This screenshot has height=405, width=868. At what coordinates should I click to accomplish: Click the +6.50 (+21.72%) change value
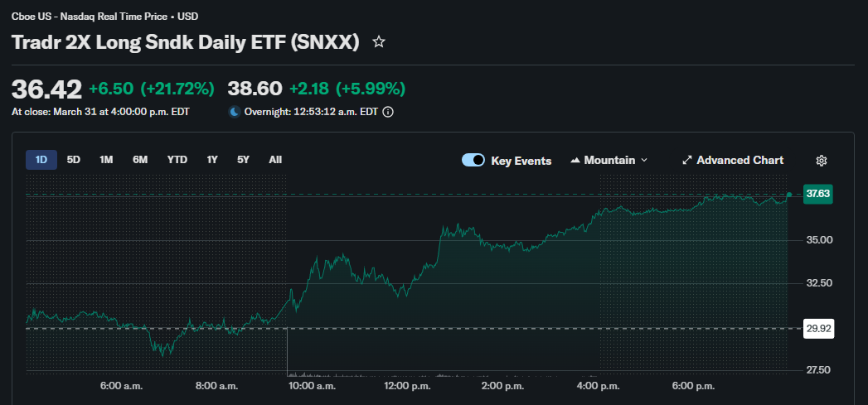pos(152,89)
